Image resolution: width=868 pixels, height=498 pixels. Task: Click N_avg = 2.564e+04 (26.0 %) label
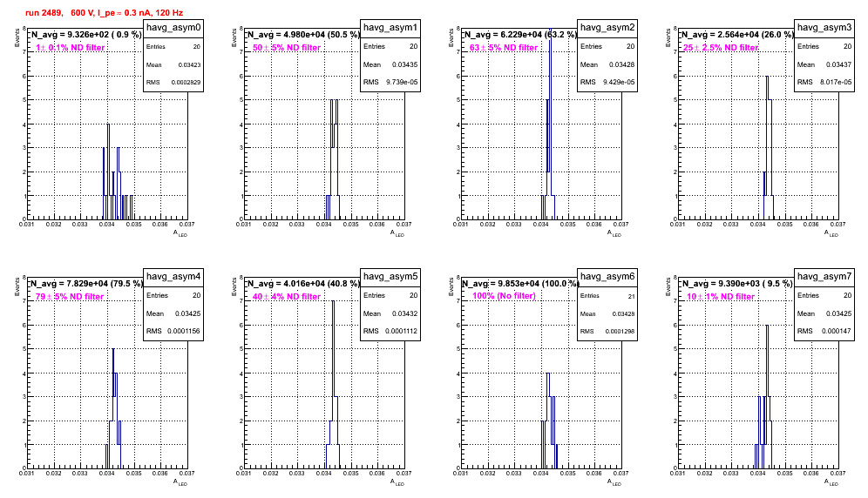point(736,35)
